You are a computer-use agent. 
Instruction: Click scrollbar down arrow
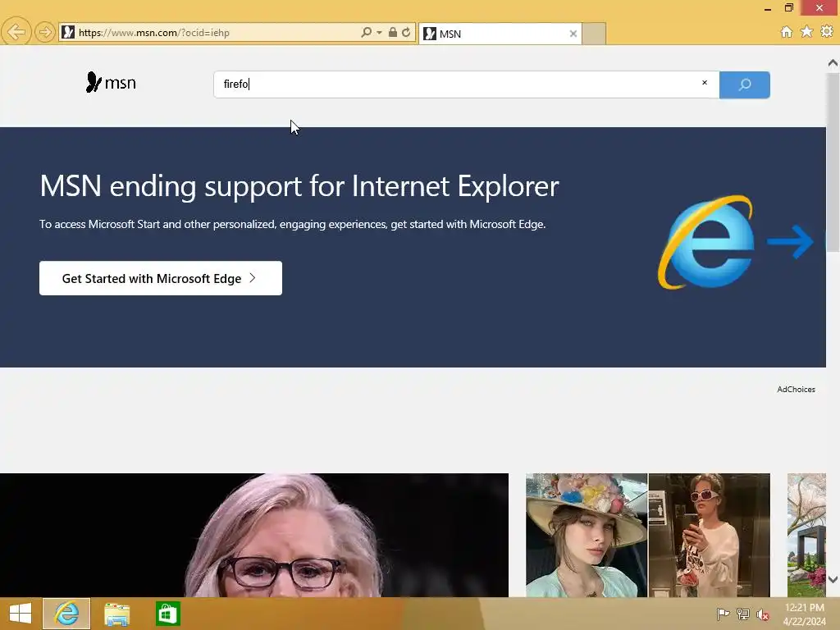[833, 579]
